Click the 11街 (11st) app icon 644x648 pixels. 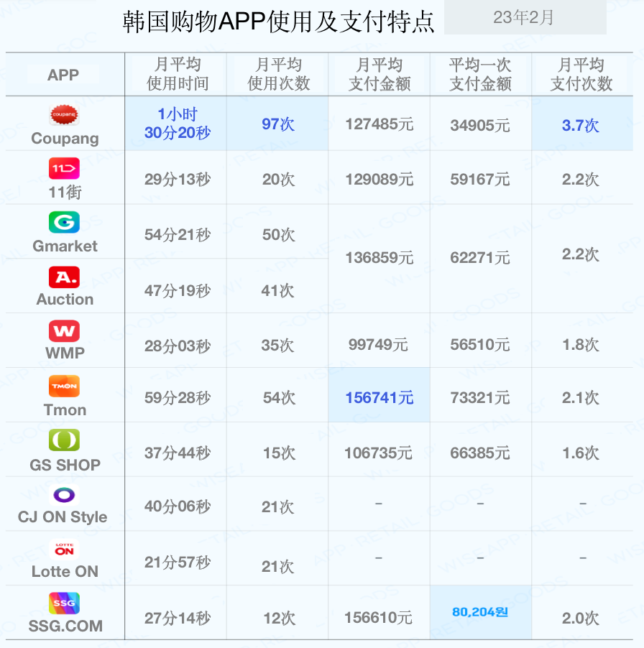[x=64, y=166]
